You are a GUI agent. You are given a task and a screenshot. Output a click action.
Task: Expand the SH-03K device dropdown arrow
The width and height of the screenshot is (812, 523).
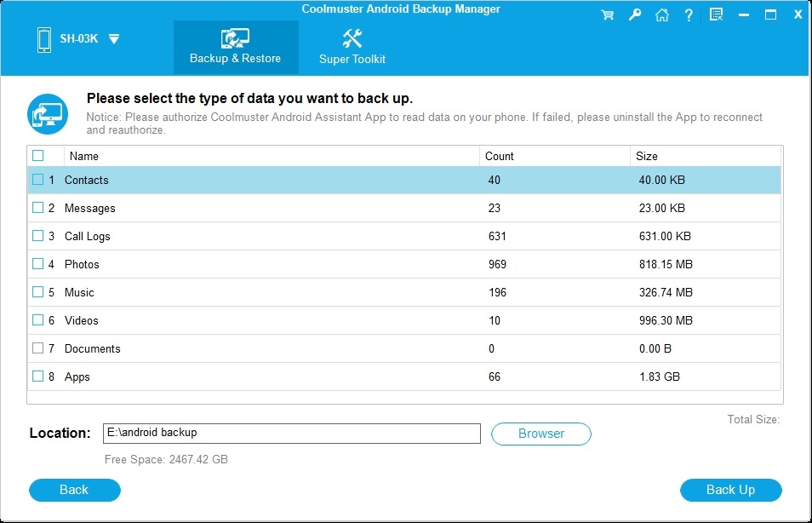114,39
